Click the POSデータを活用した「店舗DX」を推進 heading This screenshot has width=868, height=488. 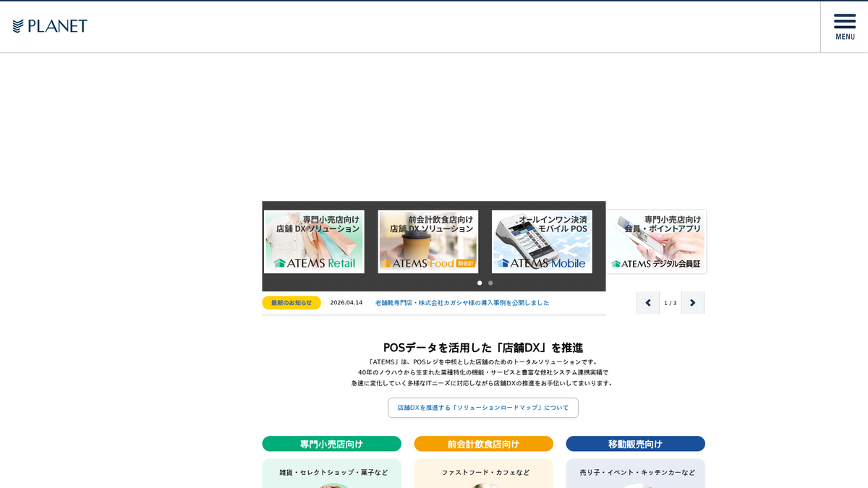[483, 348]
